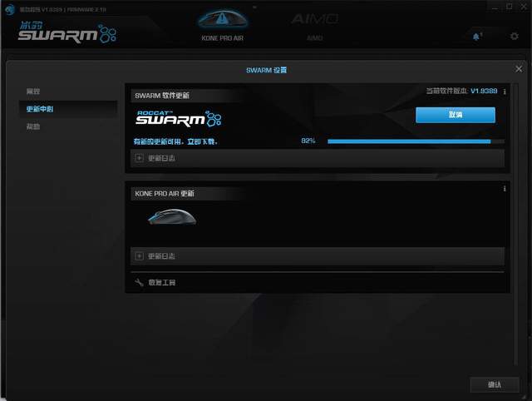Maximize the Swarm window
Viewport: 532px width, 401px height.
(x=510, y=7)
